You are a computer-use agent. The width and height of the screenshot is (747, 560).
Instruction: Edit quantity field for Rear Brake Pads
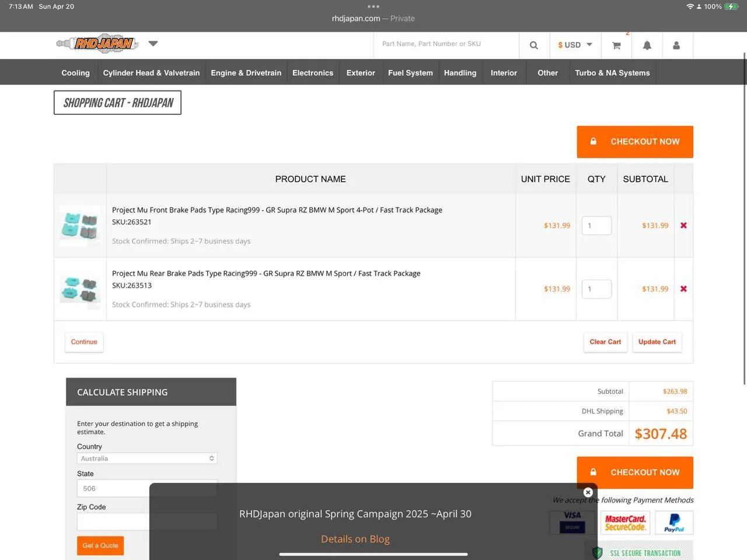(x=596, y=289)
